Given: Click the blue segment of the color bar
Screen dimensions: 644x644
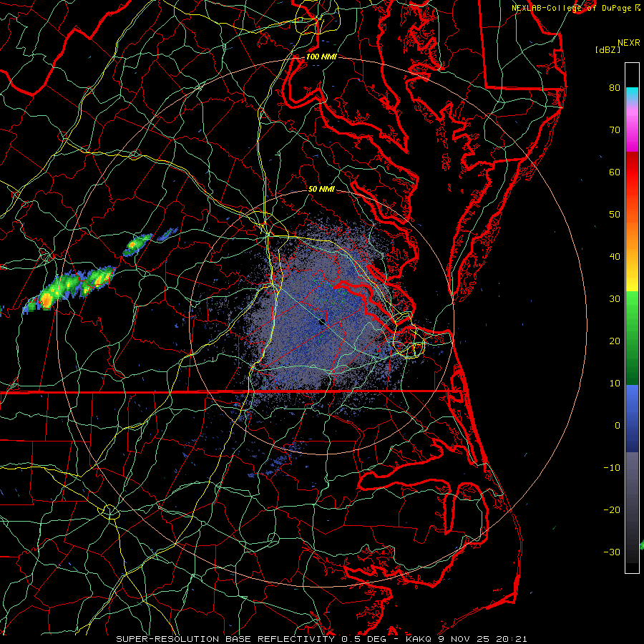Looking at the screenshot, I should tap(632, 419).
